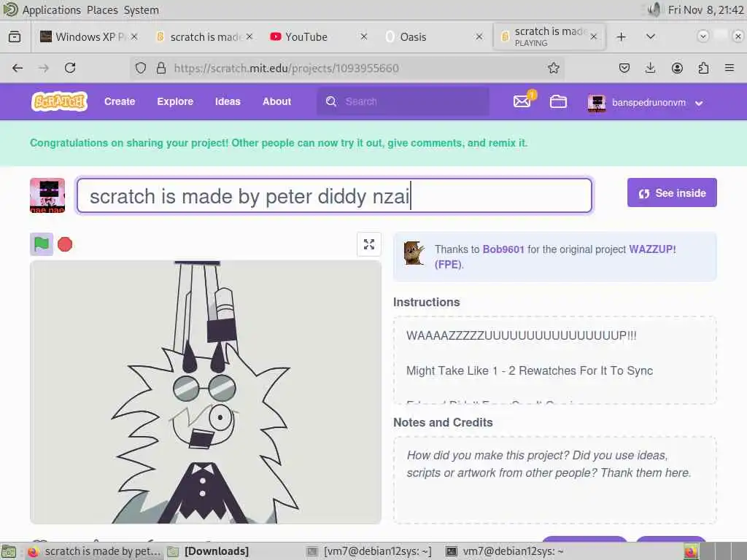Click the search magnifier icon
The height and width of the screenshot is (560, 747).
click(x=331, y=101)
